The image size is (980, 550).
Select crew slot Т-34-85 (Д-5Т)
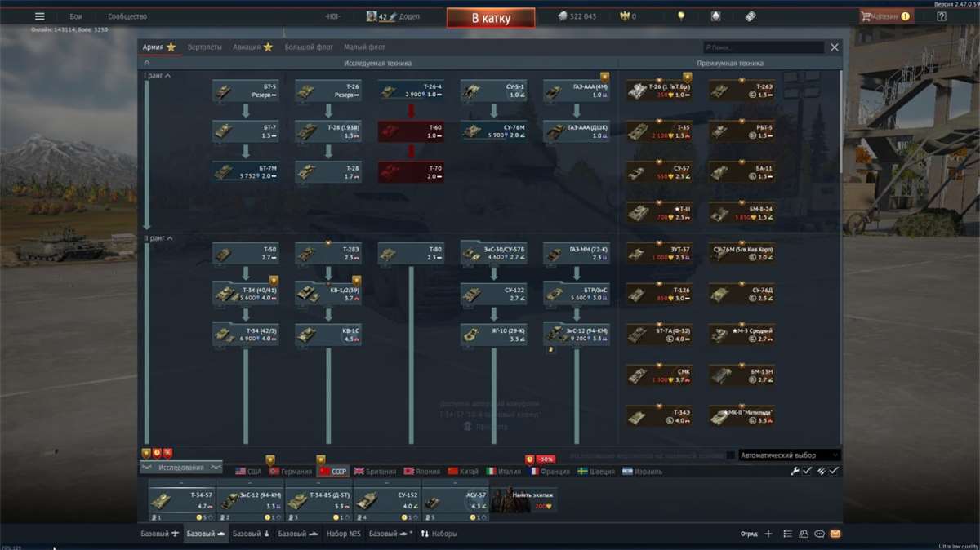coord(318,500)
